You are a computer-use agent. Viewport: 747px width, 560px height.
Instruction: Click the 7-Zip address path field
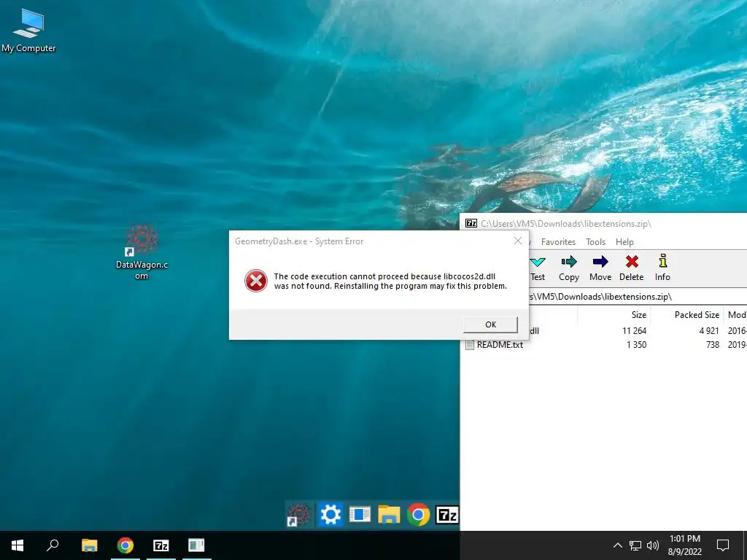pos(638,297)
